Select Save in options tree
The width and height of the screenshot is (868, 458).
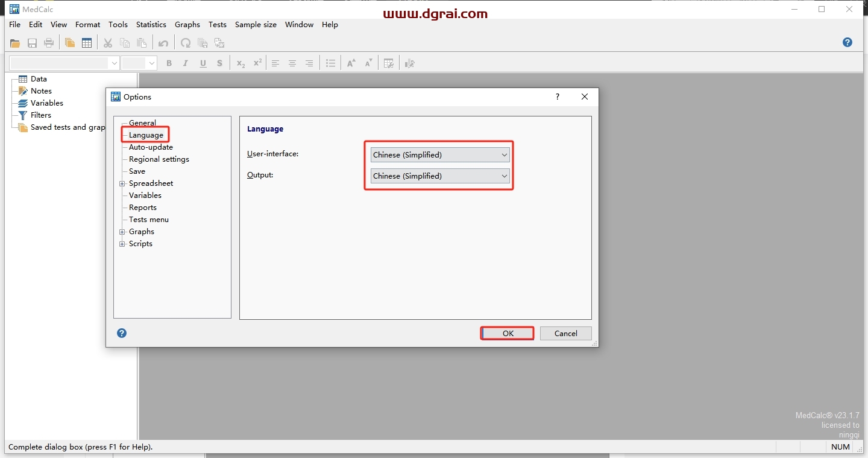pos(137,171)
